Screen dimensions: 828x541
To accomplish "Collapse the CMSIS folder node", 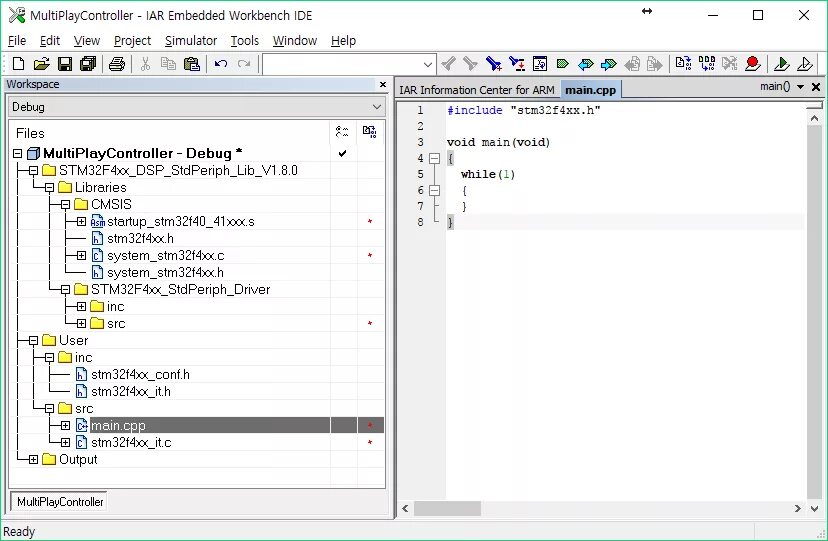I will [65, 204].
